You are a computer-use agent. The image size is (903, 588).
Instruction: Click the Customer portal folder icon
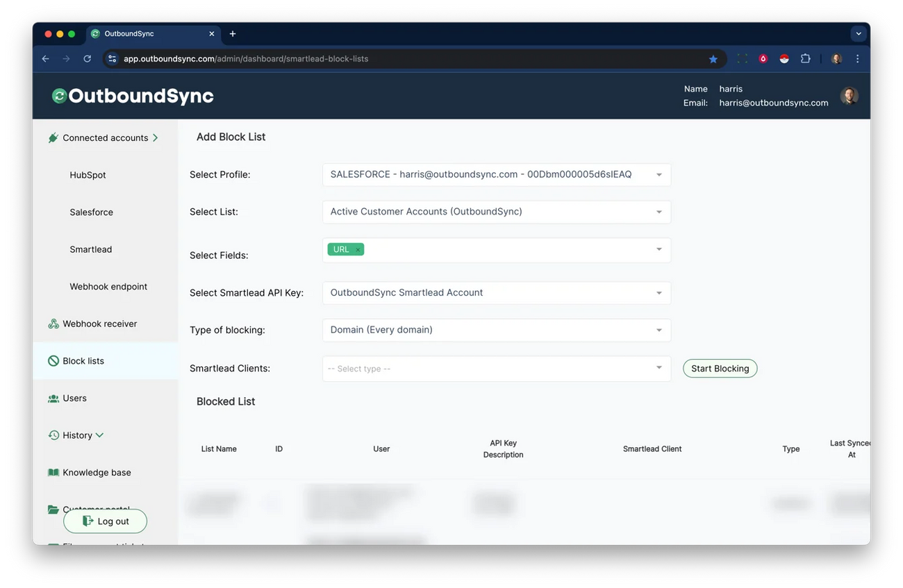(x=53, y=508)
